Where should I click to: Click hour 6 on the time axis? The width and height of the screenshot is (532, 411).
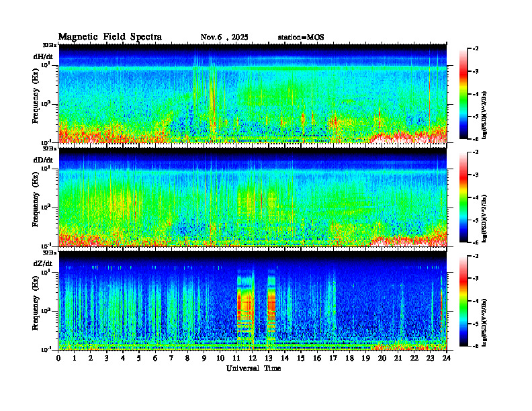[155, 358]
